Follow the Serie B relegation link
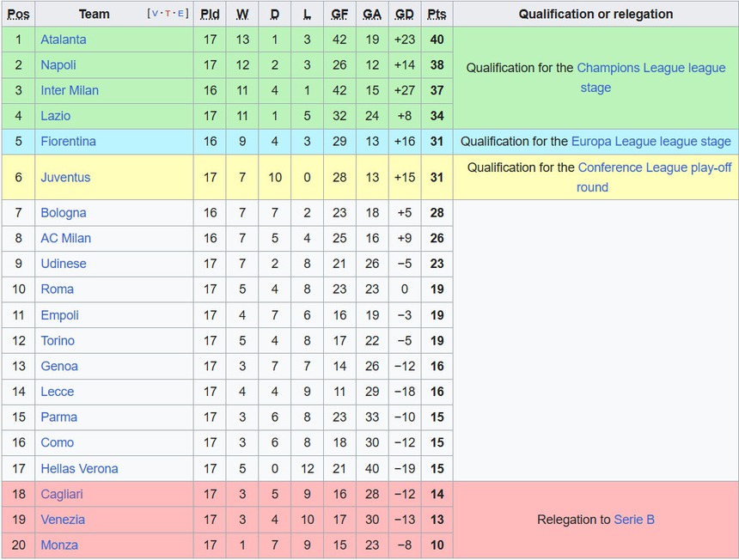 point(634,520)
